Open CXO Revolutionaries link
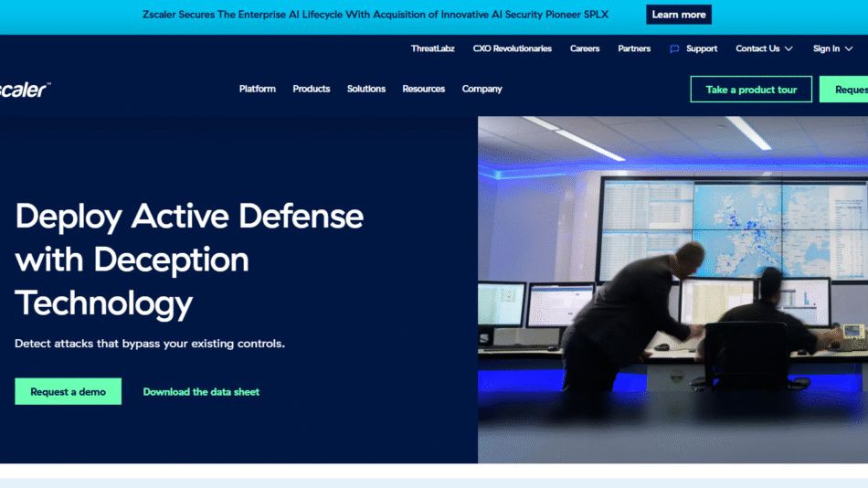 click(512, 48)
